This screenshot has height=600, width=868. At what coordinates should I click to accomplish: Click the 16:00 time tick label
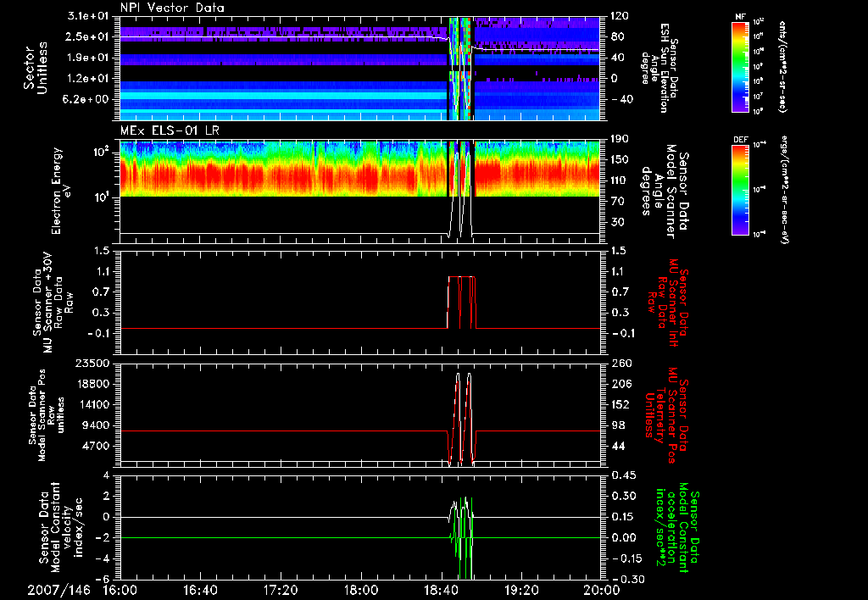(x=120, y=590)
